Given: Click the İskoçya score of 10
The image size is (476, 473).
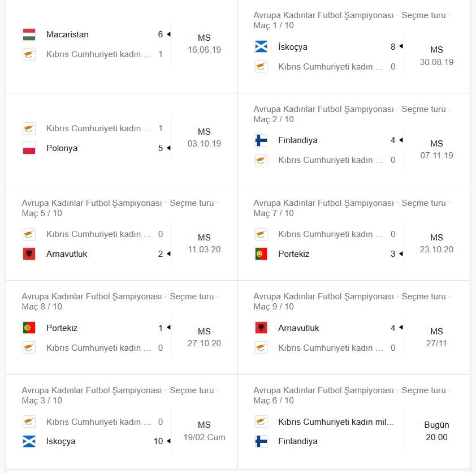Looking at the screenshot, I should (x=158, y=441).
